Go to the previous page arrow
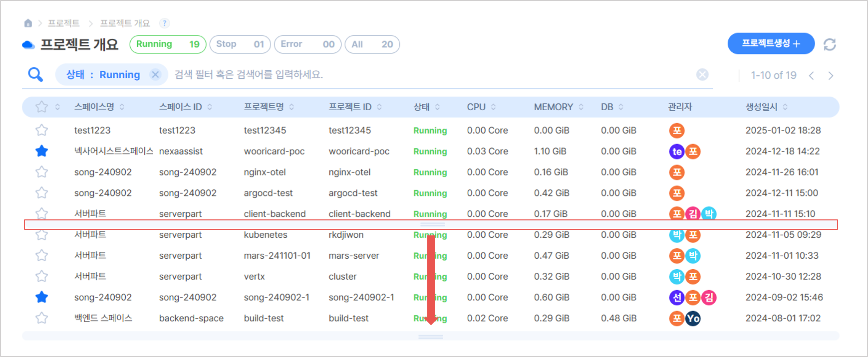 coord(812,75)
